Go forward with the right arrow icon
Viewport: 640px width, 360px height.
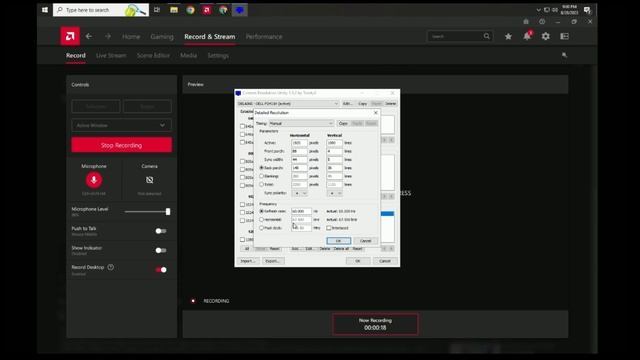click(x=108, y=36)
